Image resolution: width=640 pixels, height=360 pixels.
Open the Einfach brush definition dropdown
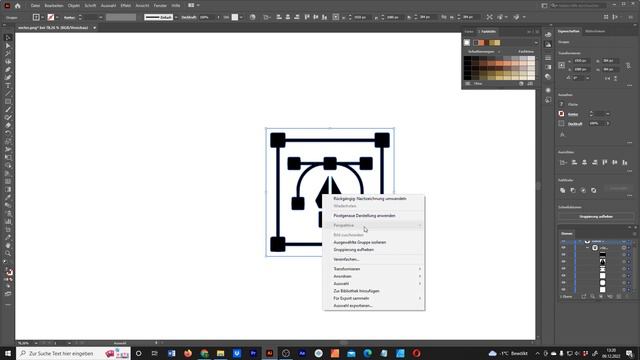[x=176, y=17]
